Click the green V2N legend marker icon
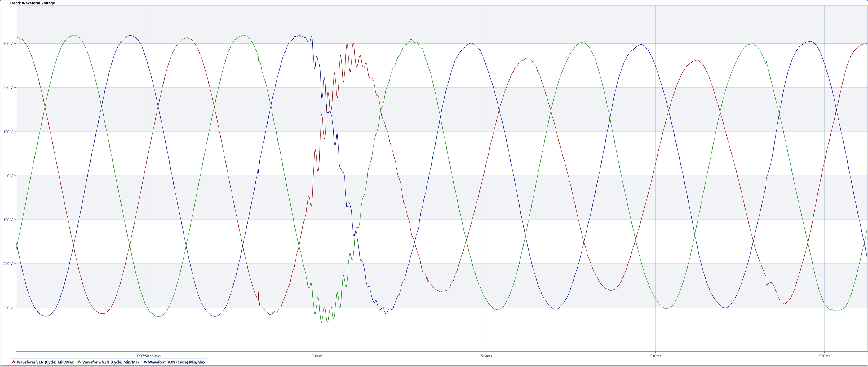The image size is (868, 367). click(79, 362)
